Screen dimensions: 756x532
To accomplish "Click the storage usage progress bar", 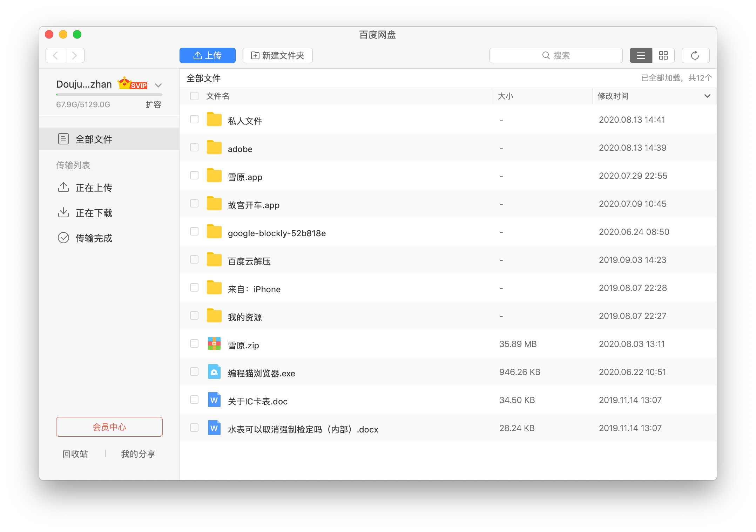I will point(109,95).
